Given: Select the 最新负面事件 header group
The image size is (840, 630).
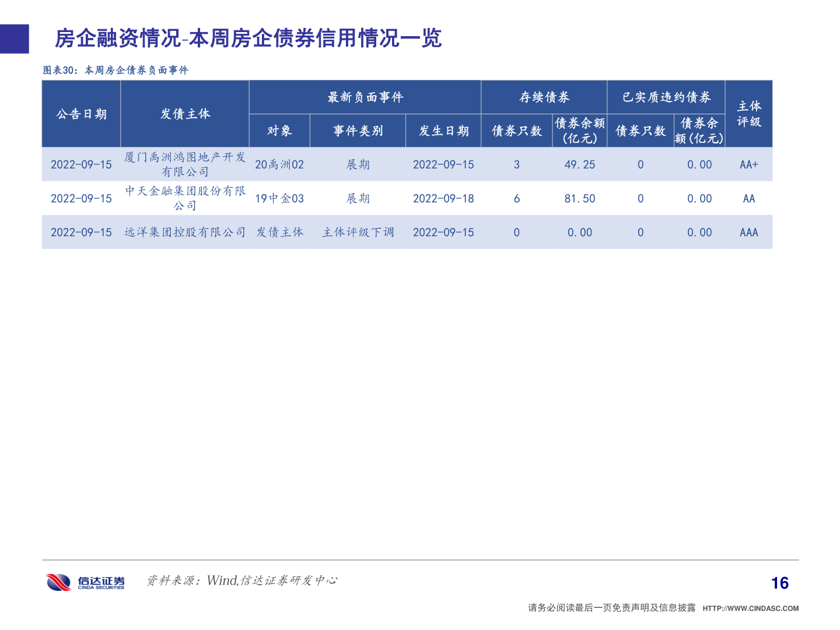Looking at the screenshot, I should (x=365, y=97).
